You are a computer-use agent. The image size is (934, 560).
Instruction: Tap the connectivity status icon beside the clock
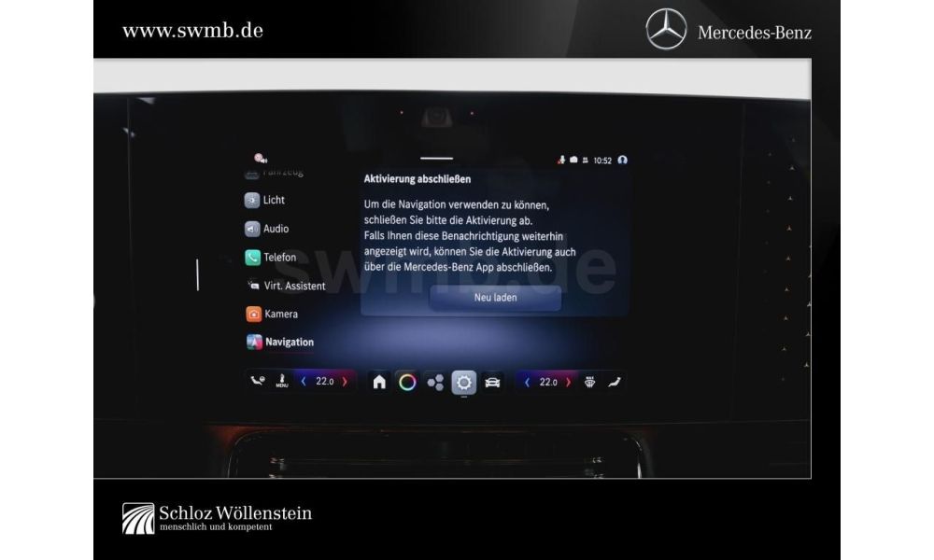point(586,161)
